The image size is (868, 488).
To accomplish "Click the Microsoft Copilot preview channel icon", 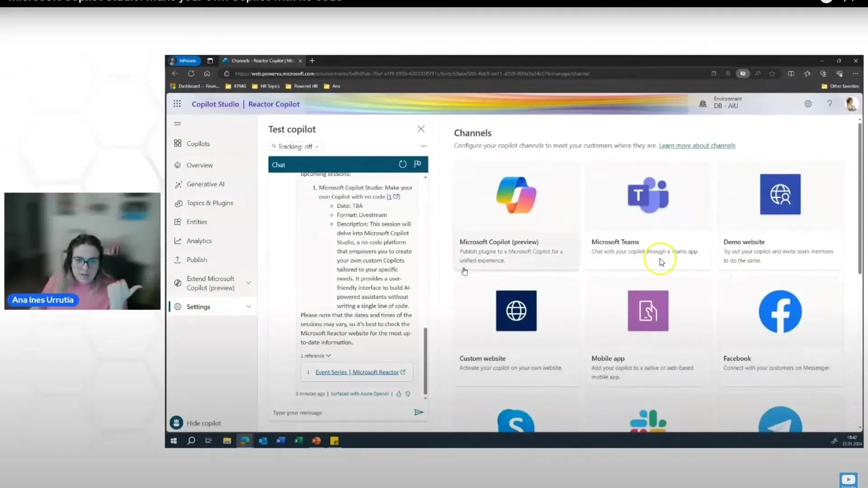I will [x=516, y=194].
